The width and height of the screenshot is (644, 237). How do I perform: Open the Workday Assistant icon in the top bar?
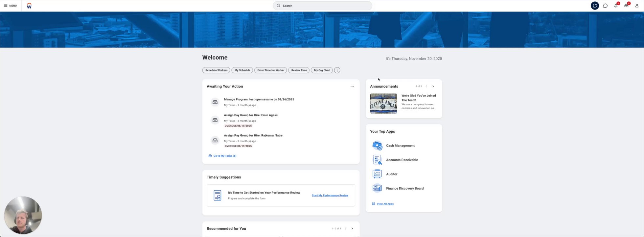click(x=595, y=6)
